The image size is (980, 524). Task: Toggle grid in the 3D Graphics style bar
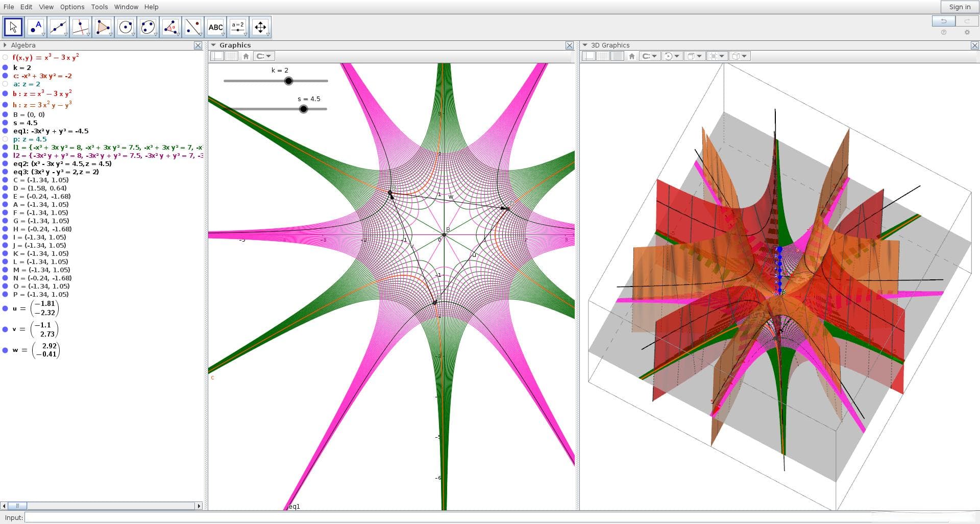tap(603, 56)
